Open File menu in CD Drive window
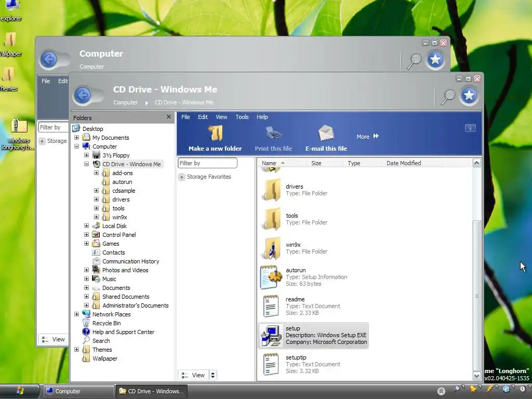 pyautogui.click(x=185, y=117)
